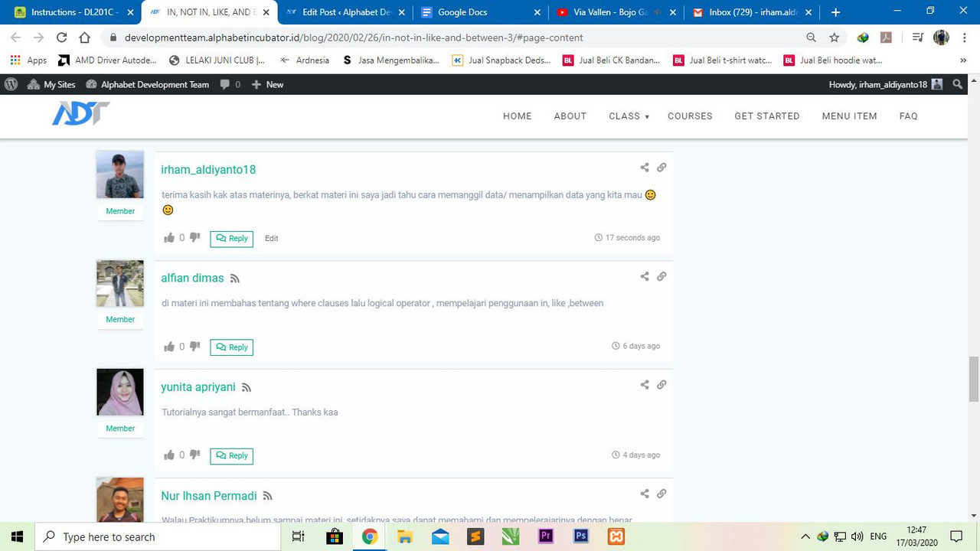Like irham_aldiyanto18's comment with thumbs up

[169, 238]
